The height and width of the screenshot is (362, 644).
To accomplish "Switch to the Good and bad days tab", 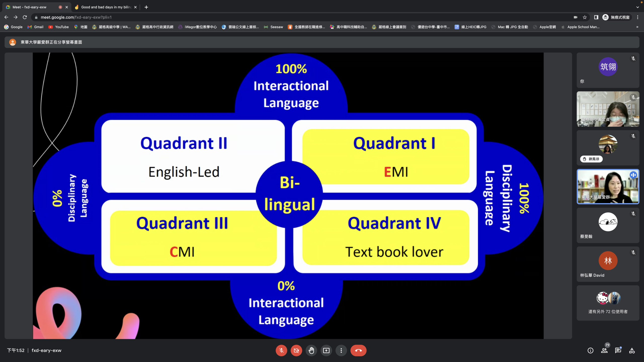I will 106,7.
